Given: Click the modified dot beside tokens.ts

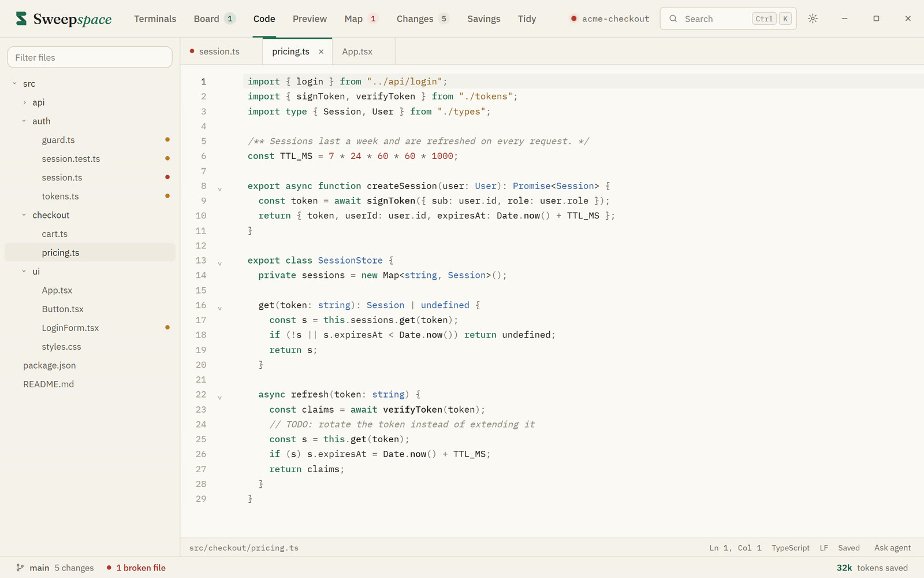Looking at the screenshot, I should tap(167, 196).
